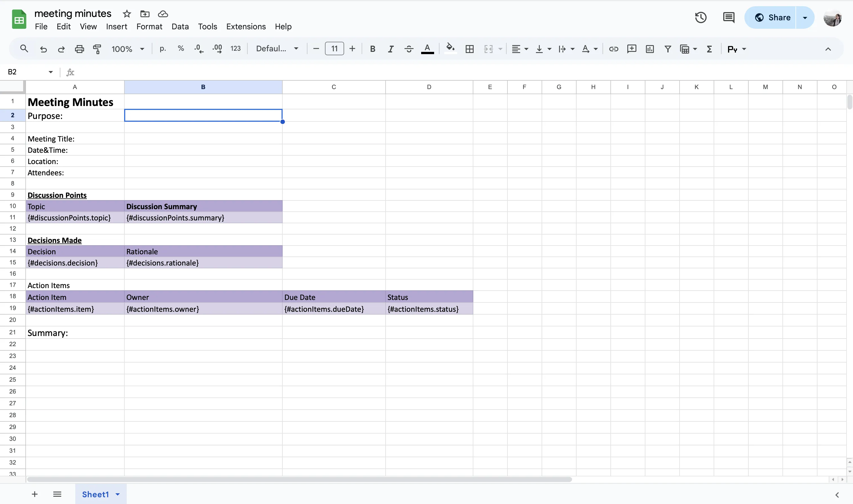The width and height of the screenshot is (853, 504).
Task: Insert a comment
Action: tap(631, 49)
